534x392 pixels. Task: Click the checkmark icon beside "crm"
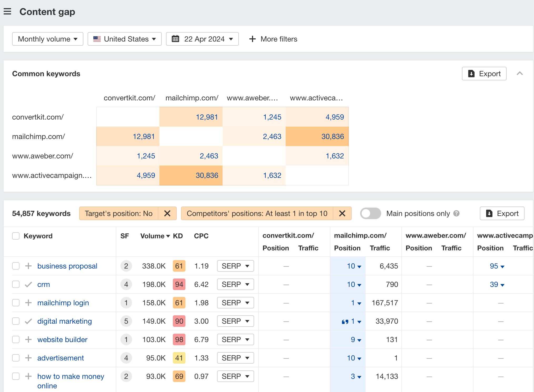click(28, 284)
